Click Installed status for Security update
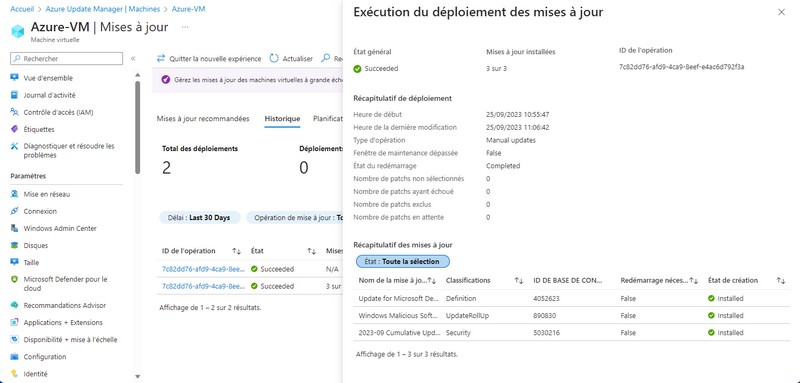The height and width of the screenshot is (383, 800). click(x=726, y=333)
